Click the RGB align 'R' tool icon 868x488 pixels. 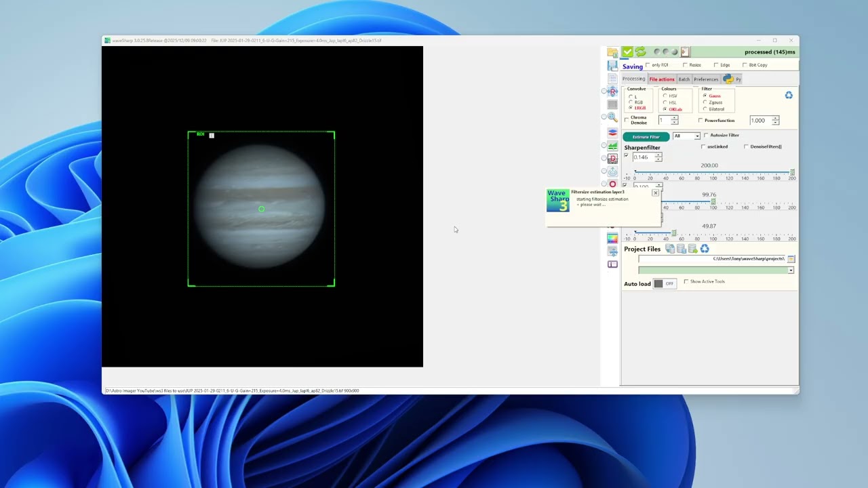(612, 91)
